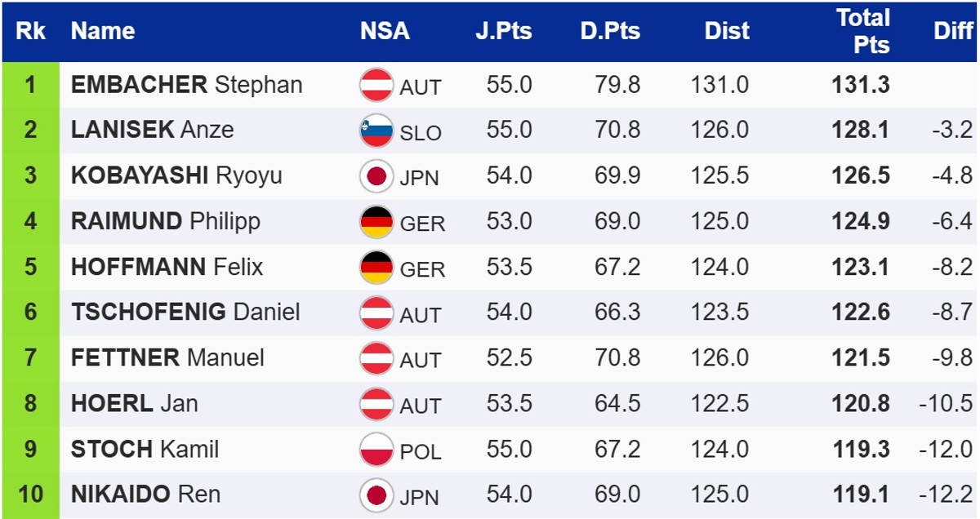
Task: Select HOERL Jan athlete name
Action: pyautogui.click(x=134, y=403)
